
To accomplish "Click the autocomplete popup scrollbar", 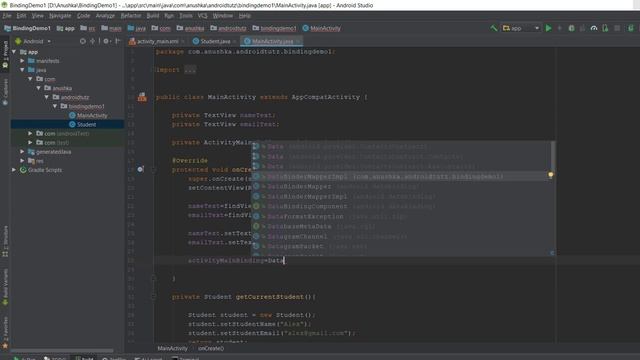I will pos(553,156).
